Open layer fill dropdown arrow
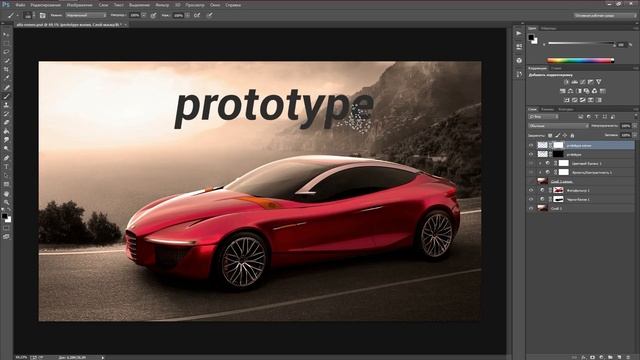 click(x=634, y=135)
